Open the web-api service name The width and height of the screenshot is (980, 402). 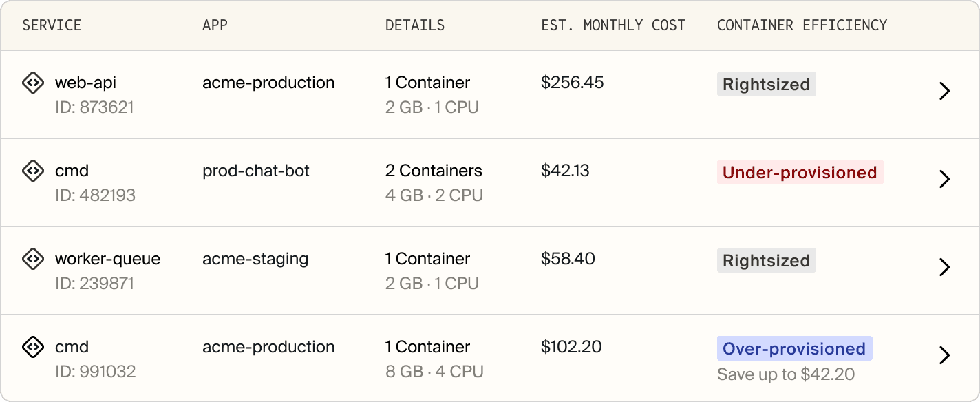(x=85, y=83)
